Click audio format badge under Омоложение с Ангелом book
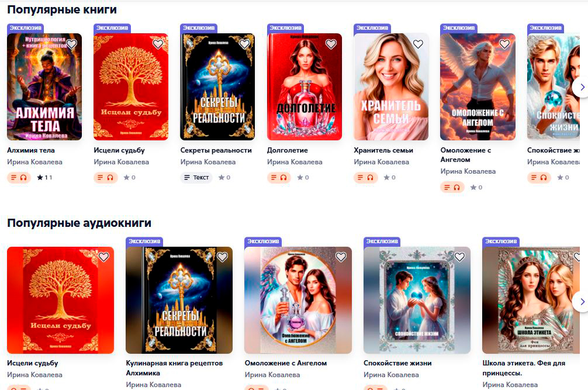The width and height of the screenshot is (588, 390). coord(452,187)
